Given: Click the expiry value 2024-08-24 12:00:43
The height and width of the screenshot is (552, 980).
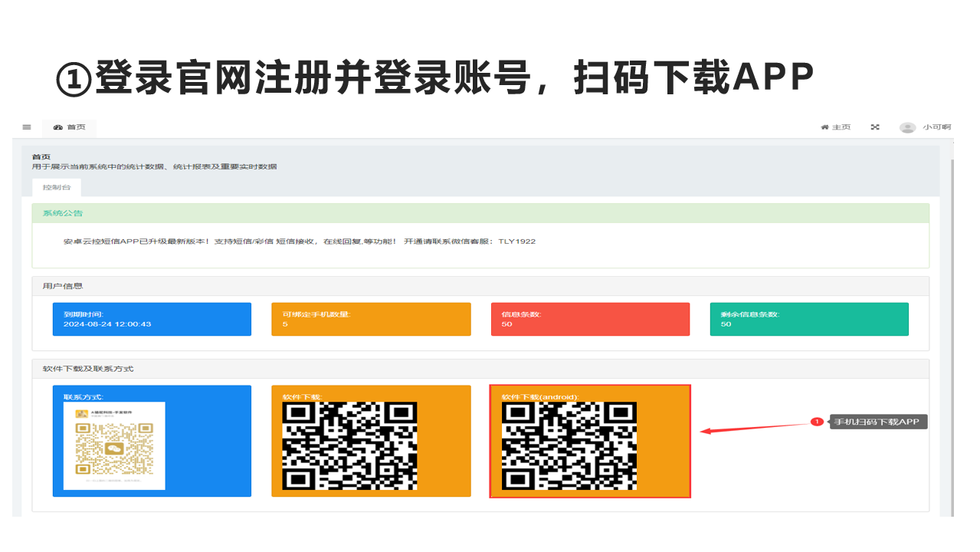Looking at the screenshot, I should (x=107, y=324).
